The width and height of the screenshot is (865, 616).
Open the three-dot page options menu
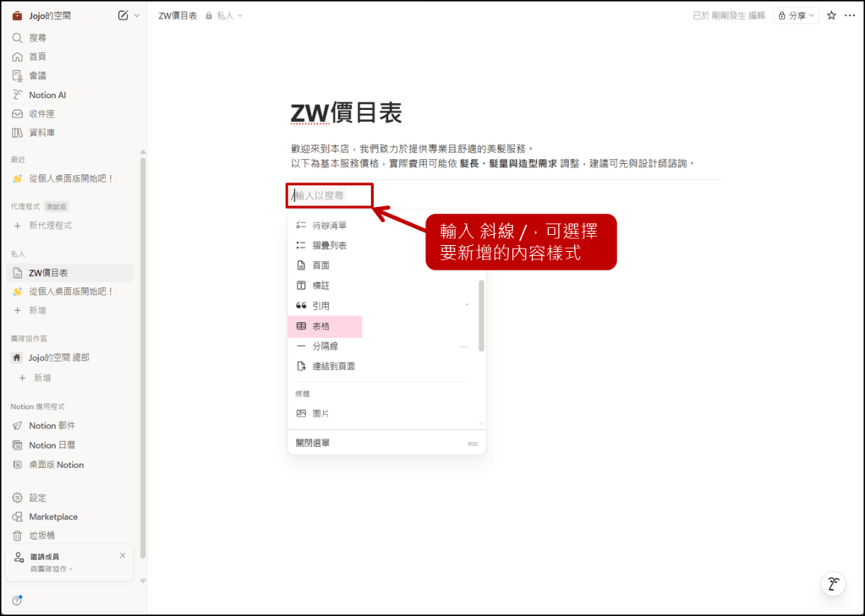pos(850,15)
